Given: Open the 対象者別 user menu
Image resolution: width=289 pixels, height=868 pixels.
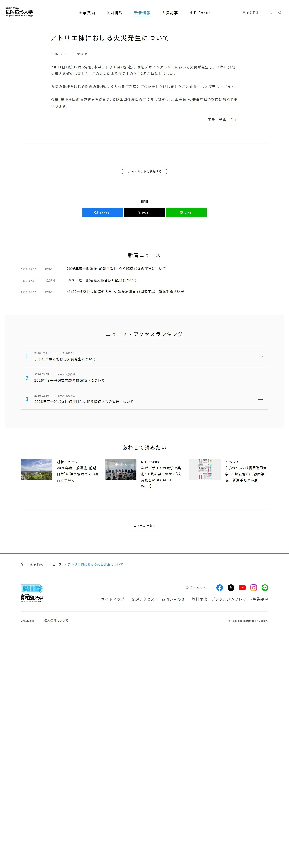Looking at the screenshot, I should tap(250, 13).
